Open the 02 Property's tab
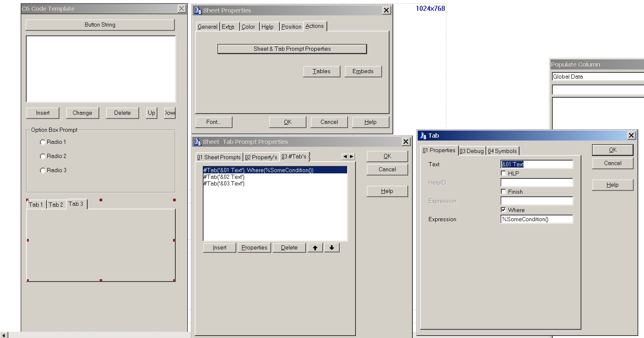Image resolution: width=644 pixels, height=338 pixels. tap(261, 157)
